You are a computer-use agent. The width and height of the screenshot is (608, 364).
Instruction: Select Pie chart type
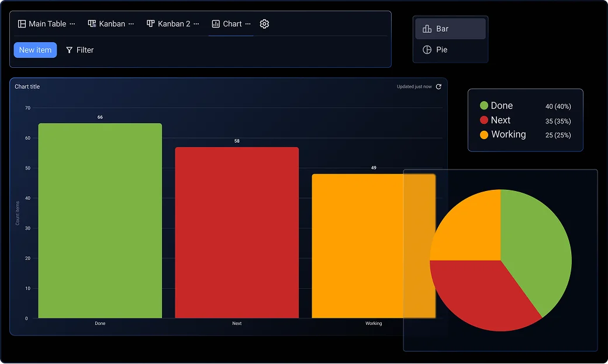click(x=450, y=50)
